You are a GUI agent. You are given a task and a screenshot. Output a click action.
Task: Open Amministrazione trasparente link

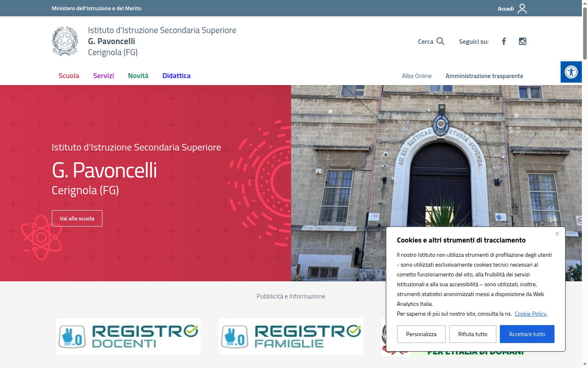(484, 76)
